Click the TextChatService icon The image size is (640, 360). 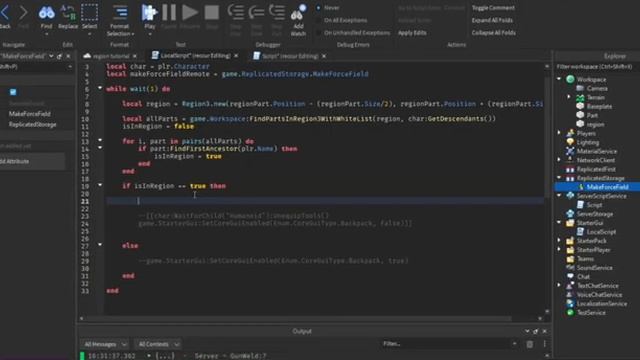tap(570, 286)
